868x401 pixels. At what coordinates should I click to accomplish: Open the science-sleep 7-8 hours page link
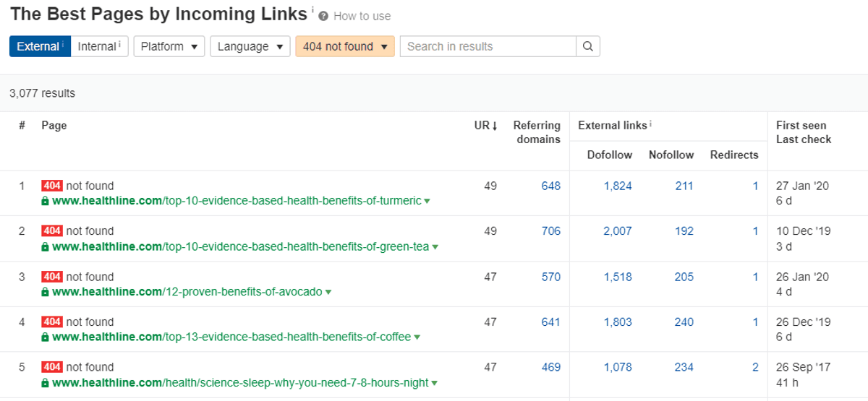pos(241,382)
